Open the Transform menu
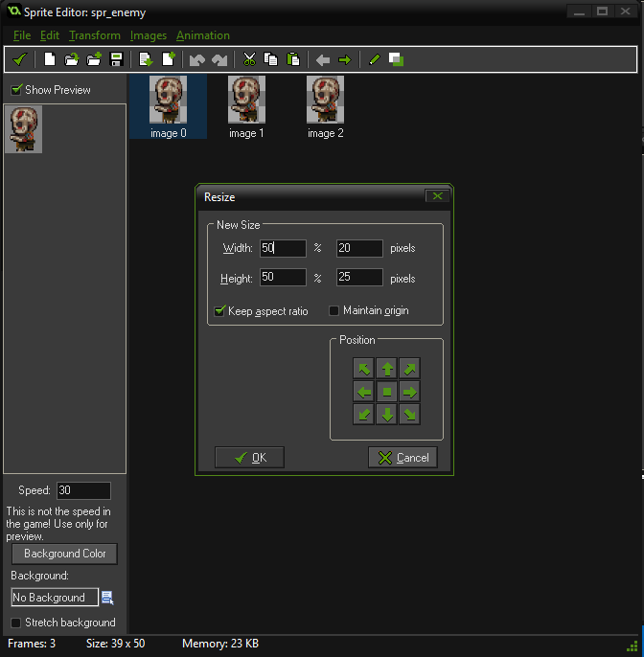 click(95, 35)
